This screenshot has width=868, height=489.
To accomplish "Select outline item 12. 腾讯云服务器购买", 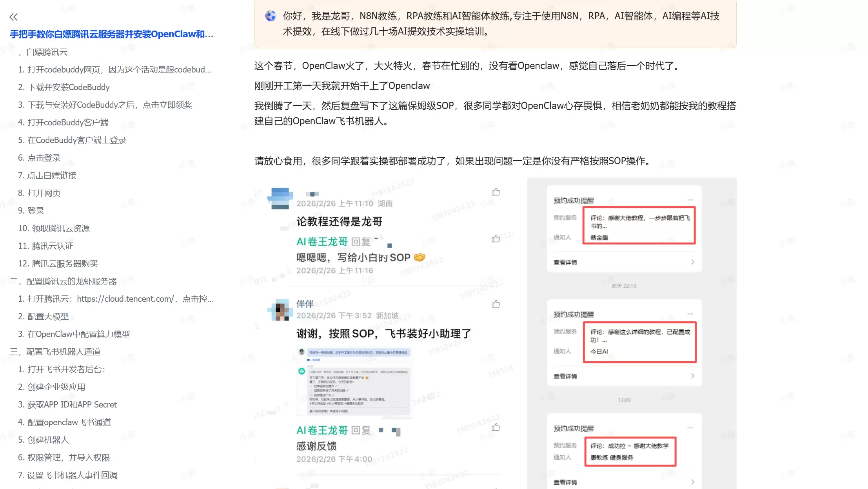I will [x=59, y=263].
